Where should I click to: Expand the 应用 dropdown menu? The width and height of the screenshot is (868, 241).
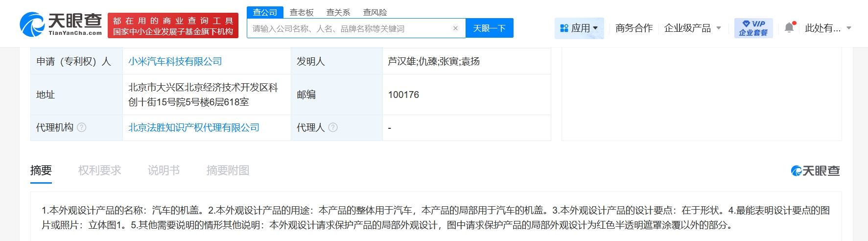click(579, 28)
